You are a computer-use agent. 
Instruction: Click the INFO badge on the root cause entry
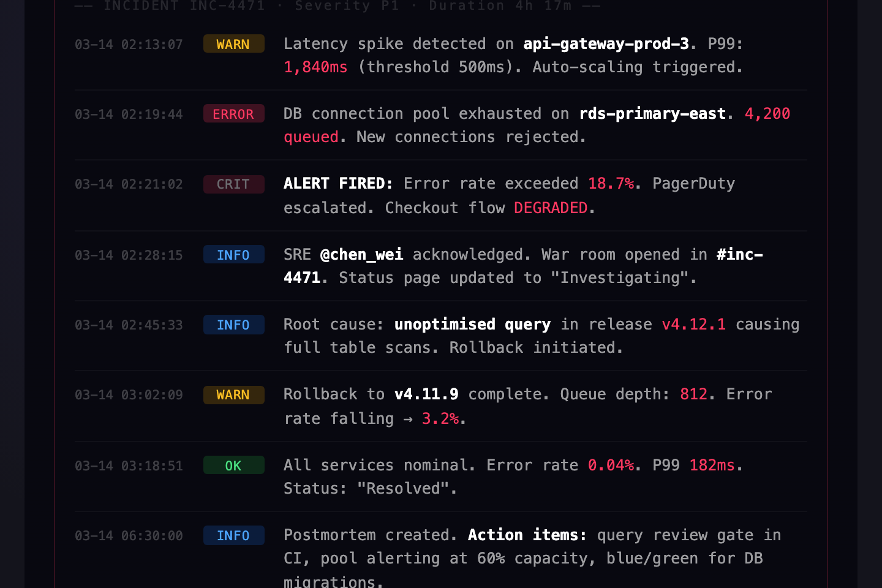coord(233,325)
